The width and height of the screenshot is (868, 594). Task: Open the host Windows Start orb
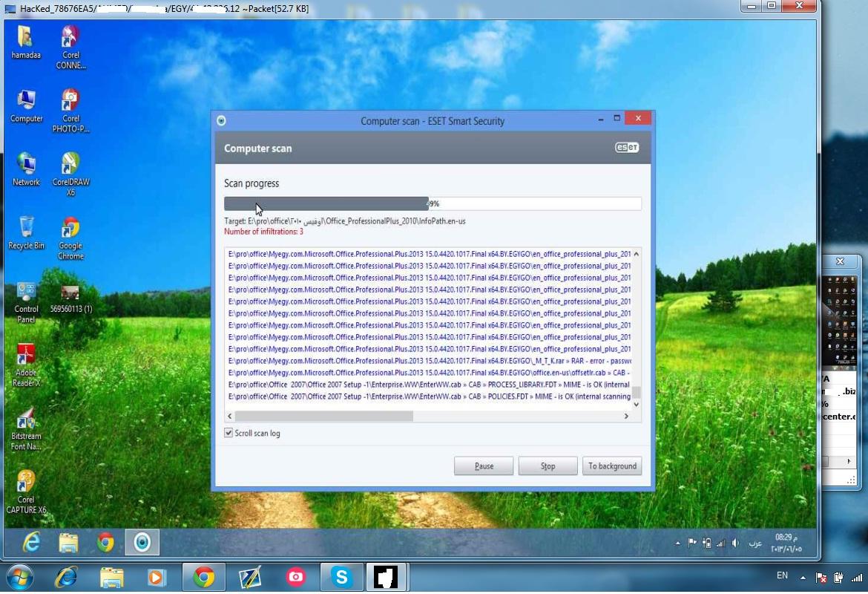(19, 578)
